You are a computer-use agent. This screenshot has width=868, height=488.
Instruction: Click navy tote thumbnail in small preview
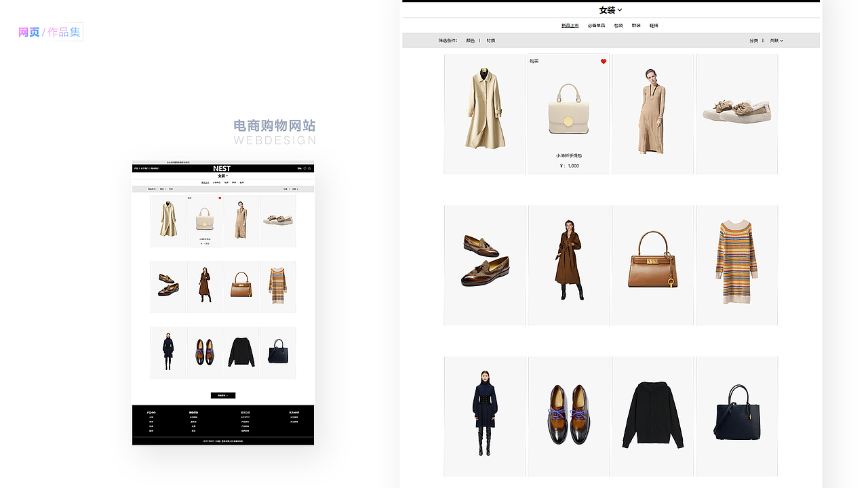pyautogui.click(x=278, y=352)
